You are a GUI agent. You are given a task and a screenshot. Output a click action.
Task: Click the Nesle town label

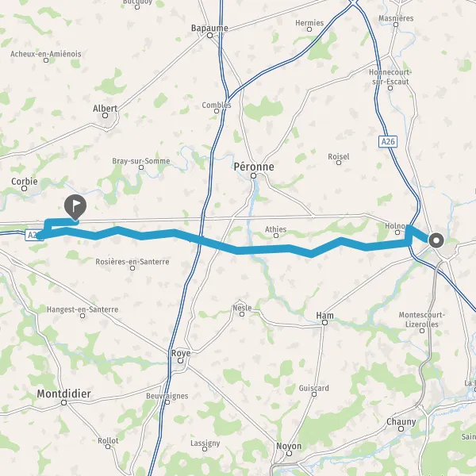(x=242, y=308)
